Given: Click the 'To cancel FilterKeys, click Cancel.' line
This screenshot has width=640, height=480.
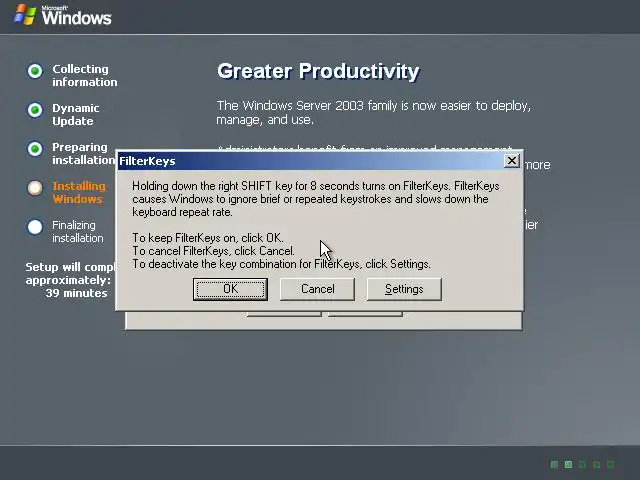Looking at the screenshot, I should [213, 251].
